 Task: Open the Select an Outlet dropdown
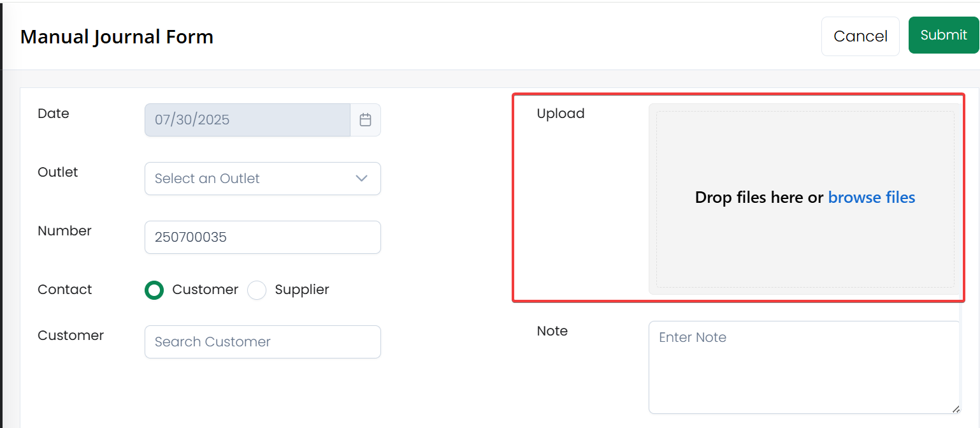click(x=263, y=179)
